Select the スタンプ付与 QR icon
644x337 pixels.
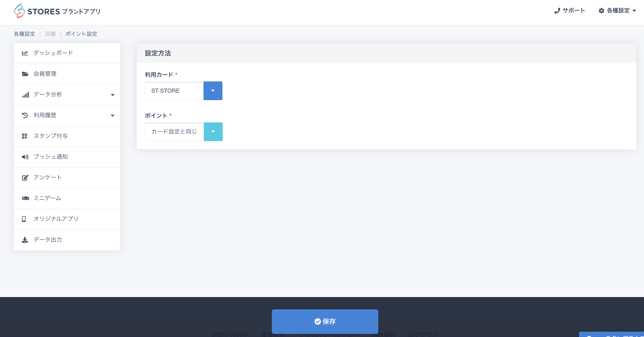(x=25, y=136)
